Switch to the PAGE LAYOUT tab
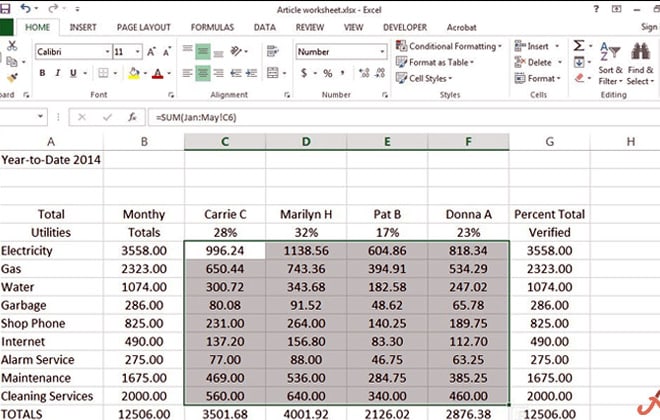This screenshot has width=660, height=420. (144, 27)
